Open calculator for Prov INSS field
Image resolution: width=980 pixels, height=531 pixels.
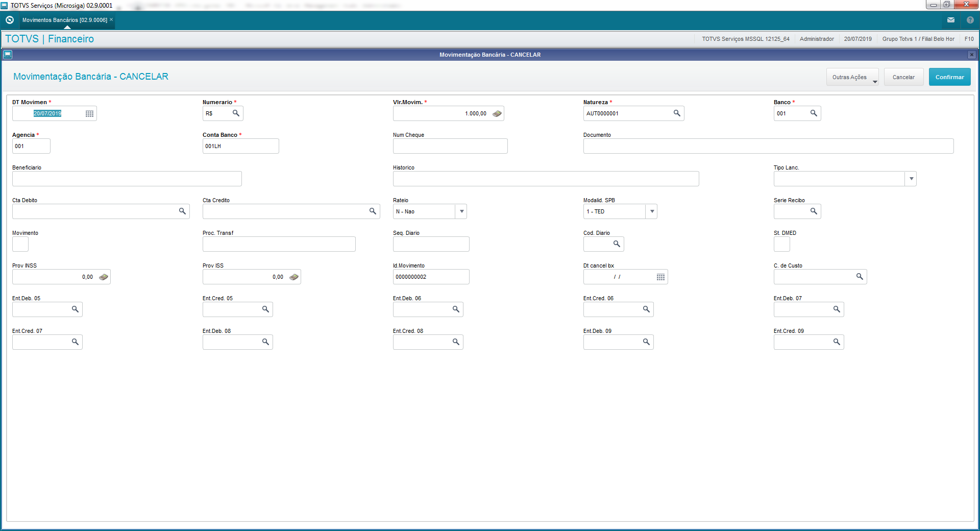104,277
